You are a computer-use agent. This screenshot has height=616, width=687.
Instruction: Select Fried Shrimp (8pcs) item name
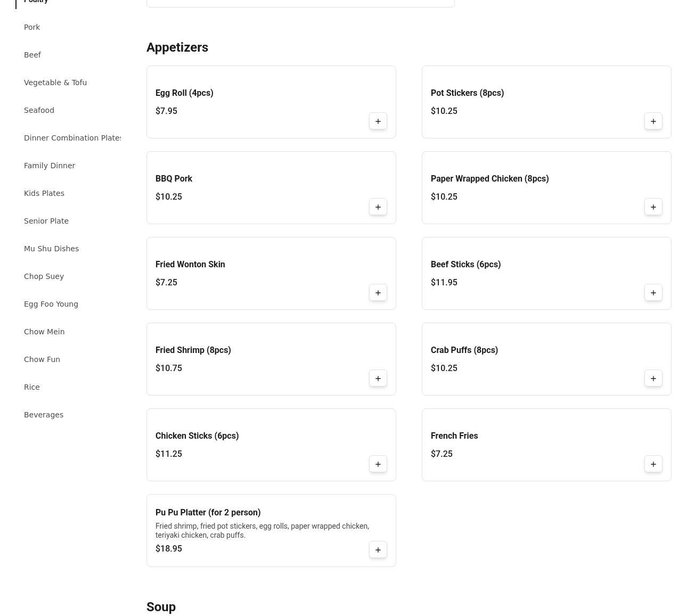point(193,350)
